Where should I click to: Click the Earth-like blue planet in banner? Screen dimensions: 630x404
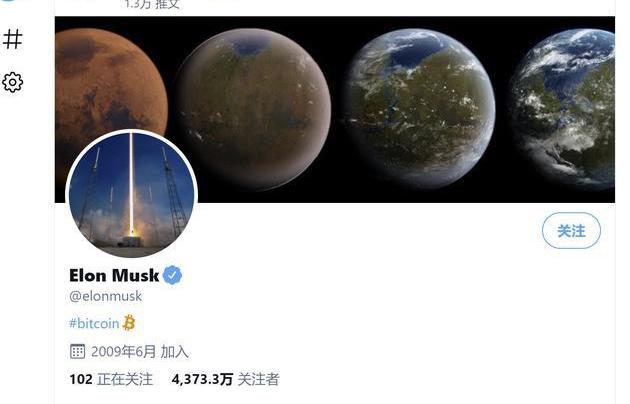click(562, 109)
